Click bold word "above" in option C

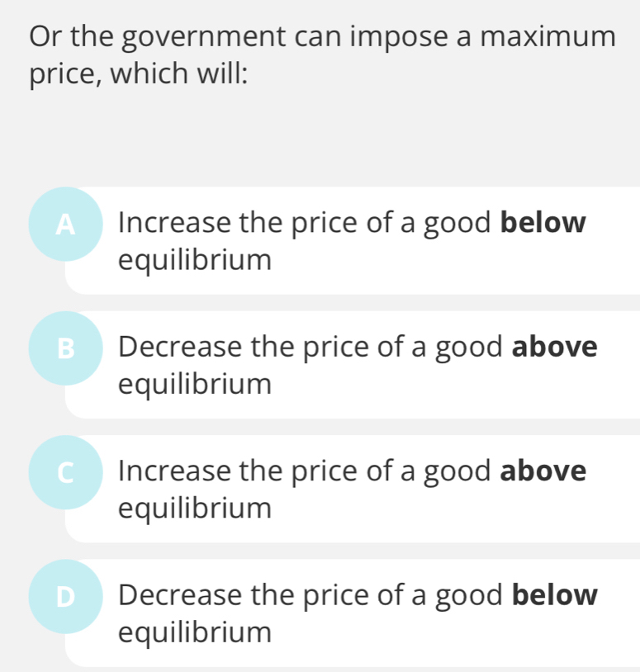pos(545,471)
